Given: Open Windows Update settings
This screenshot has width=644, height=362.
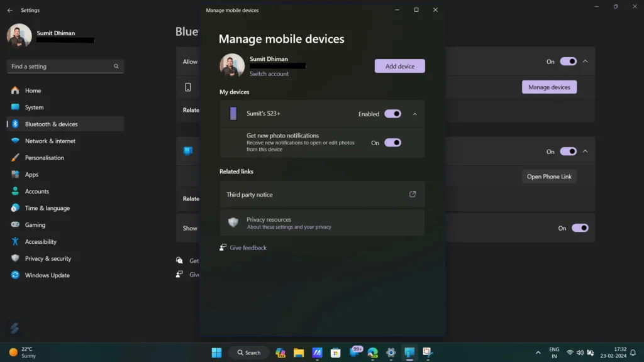Looking at the screenshot, I should [x=65, y=275].
